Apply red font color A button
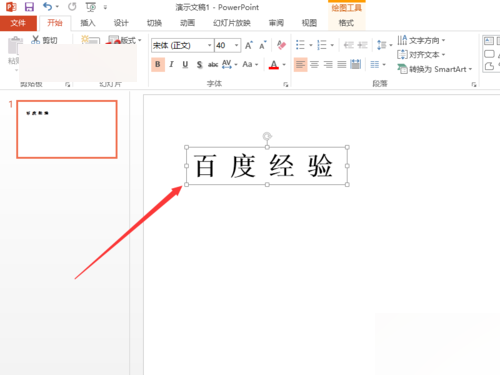The image size is (500, 375). tap(274, 64)
